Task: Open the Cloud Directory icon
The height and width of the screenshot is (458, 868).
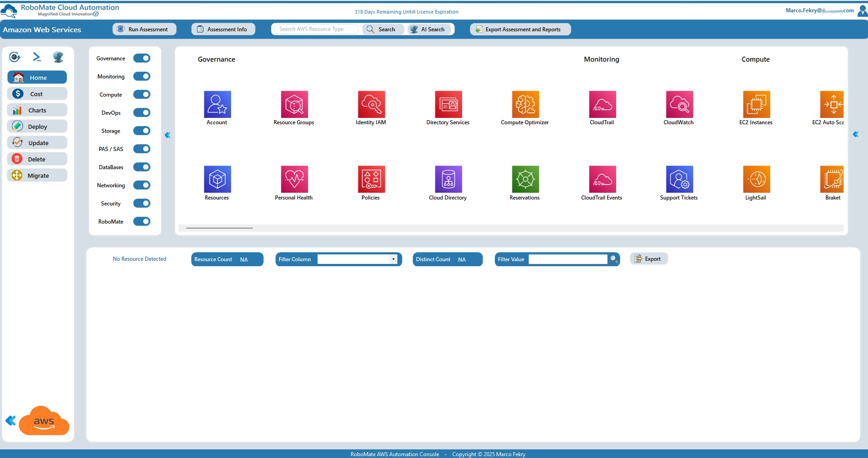Action: (x=448, y=179)
